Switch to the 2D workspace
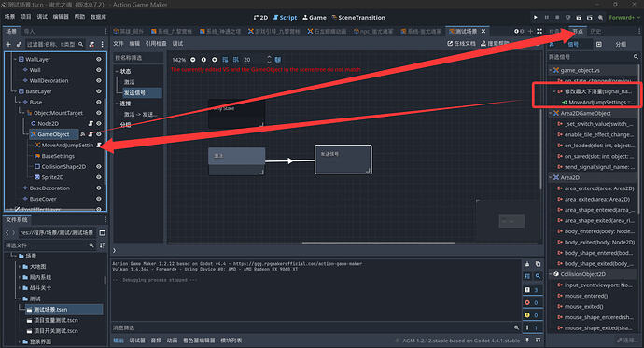 pos(260,17)
